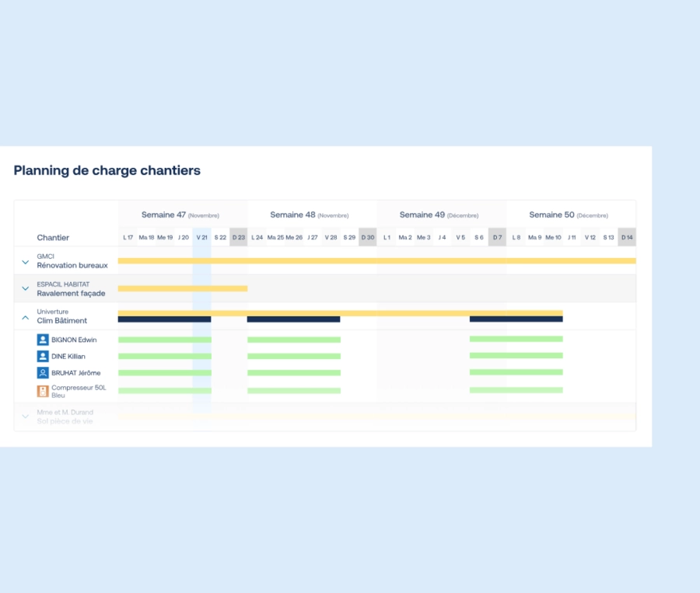Select BRUHAT Jérôme's user icon
700x593 pixels.
click(43, 372)
